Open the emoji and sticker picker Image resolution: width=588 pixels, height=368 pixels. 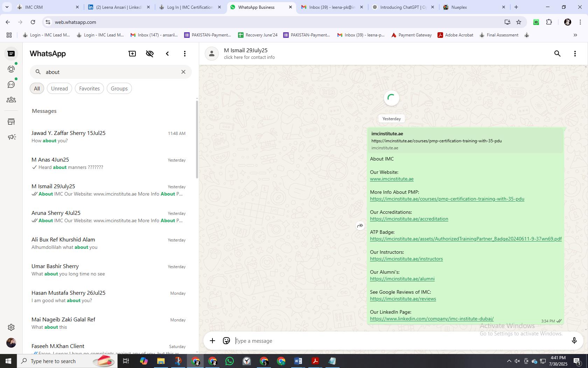click(x=226, y=341)
